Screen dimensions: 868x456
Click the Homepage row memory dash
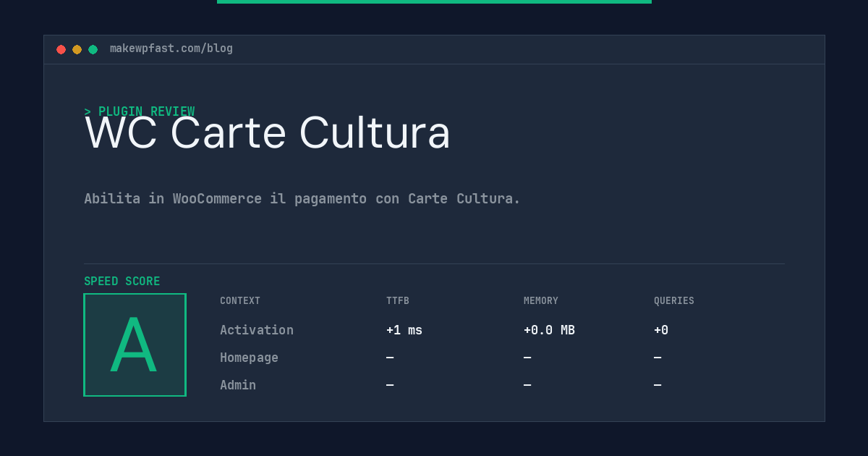click(x=527, y=358)
